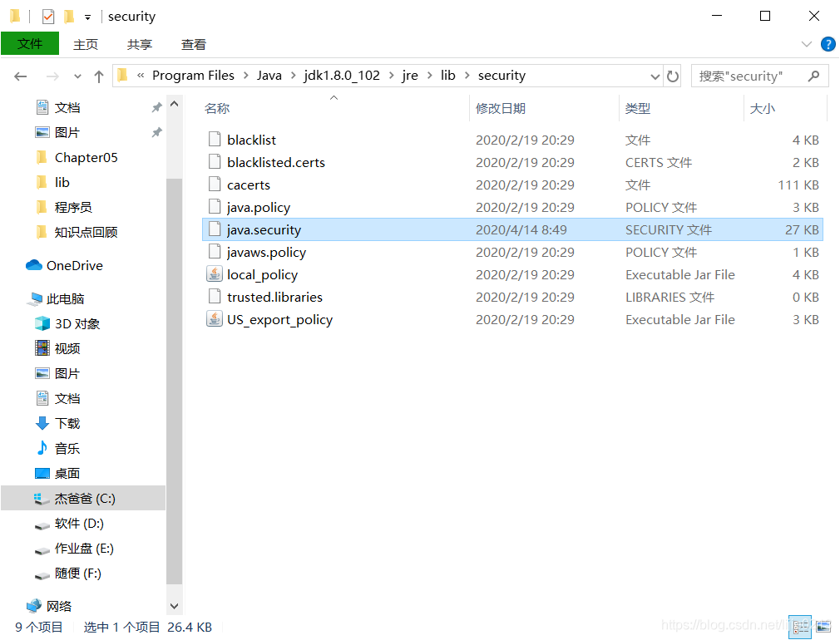Image resolution: width=840 pixels, height=640 pixels.
Task: Show hidden breadcrumb path with « chevron
Action: (x=141, y=76)
